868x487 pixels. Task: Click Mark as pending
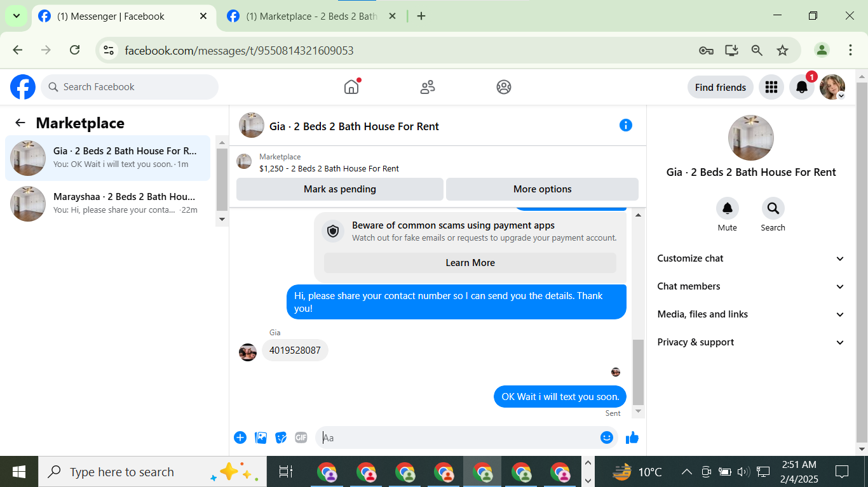(340, 189)
